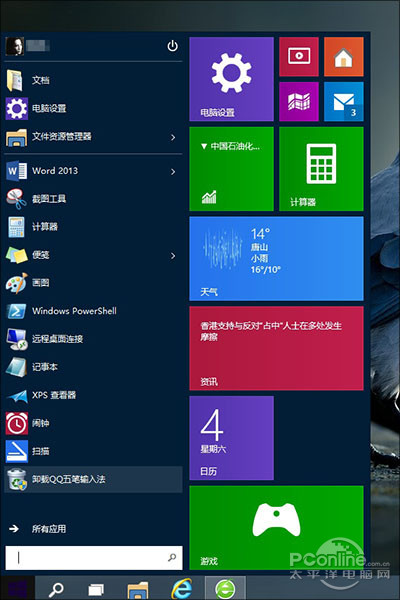The height and width of the screenshot is (600, 400).
Task: Open Task View on taskbar
Action: [x=96, y=590]
